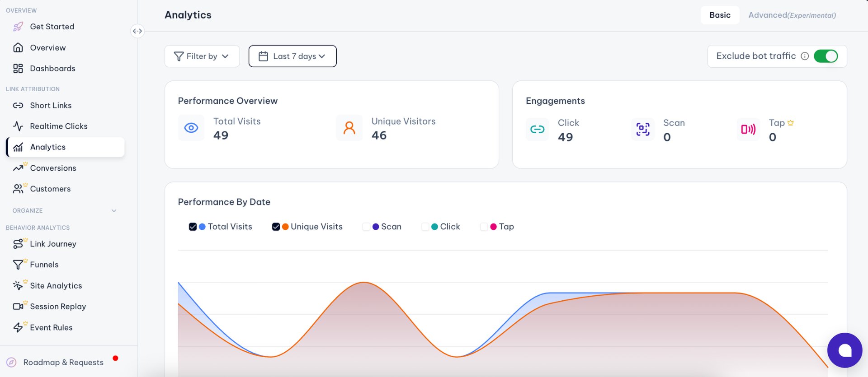Open the Filter by dropdown
This screenshot has height=377, width=868.
202,56
